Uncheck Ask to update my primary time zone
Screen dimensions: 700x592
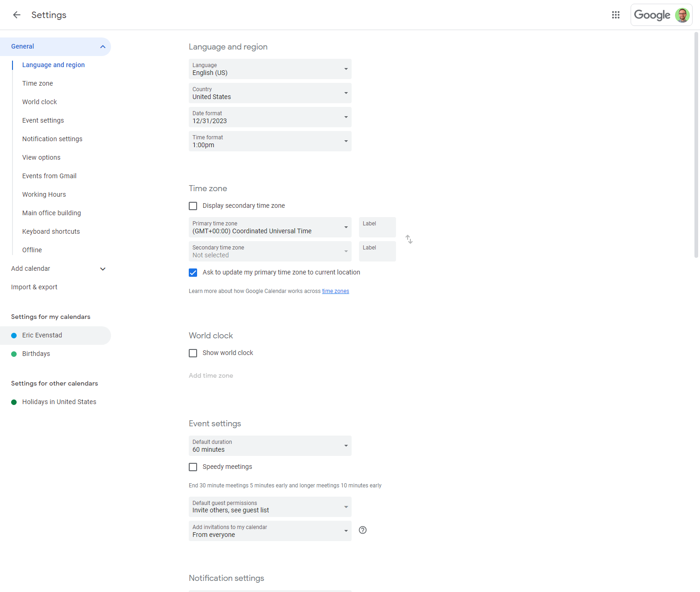(x=193, y=273)
